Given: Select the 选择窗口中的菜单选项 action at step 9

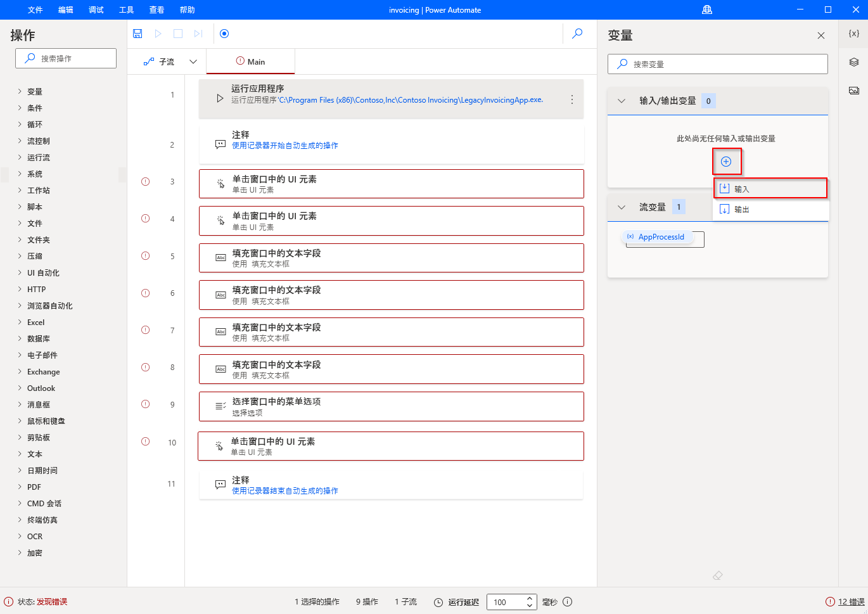Looking at the screenshot, I should (x=392, y=407).
